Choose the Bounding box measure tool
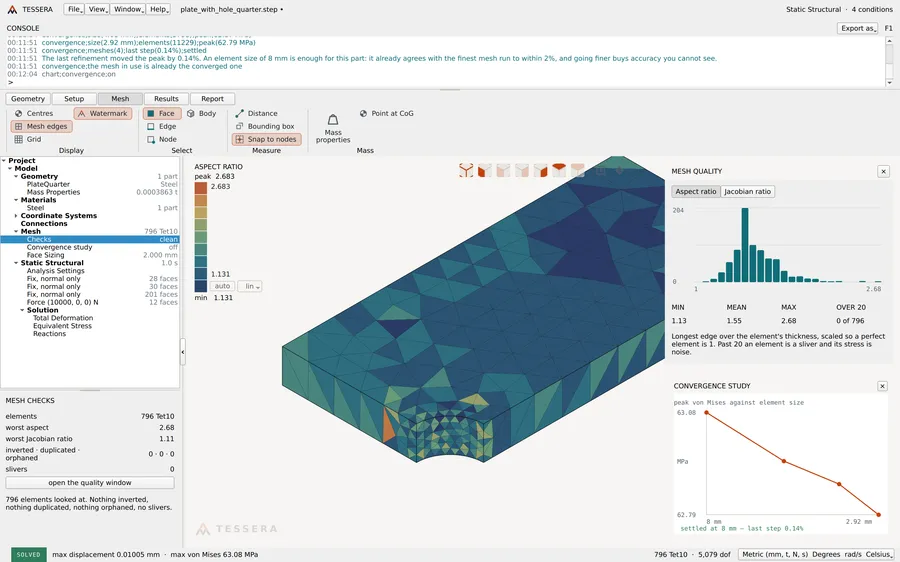This screenshot has height=562, width=900. (x=265, y=126)
